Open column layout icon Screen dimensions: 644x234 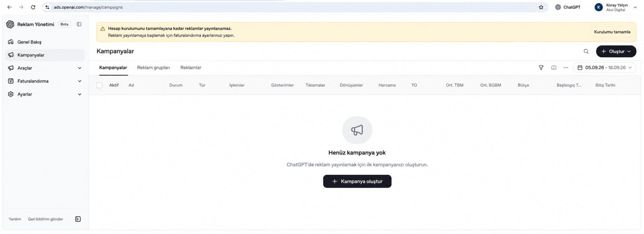point(554,68)
